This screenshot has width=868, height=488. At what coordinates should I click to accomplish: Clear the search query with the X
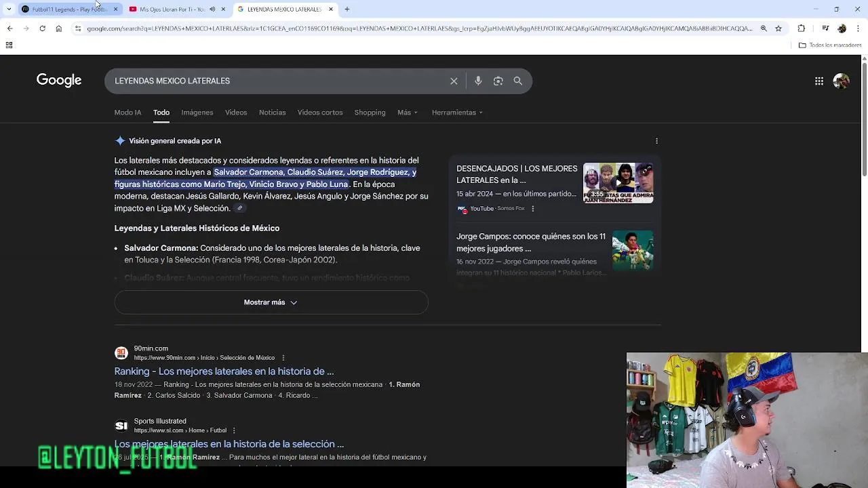pos(454,81)
